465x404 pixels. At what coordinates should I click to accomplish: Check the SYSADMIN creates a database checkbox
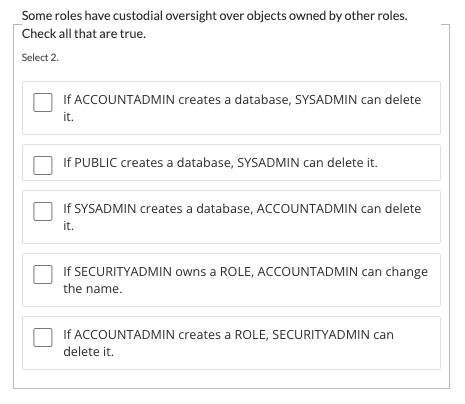pyautogui.click(x=43, y=211)
